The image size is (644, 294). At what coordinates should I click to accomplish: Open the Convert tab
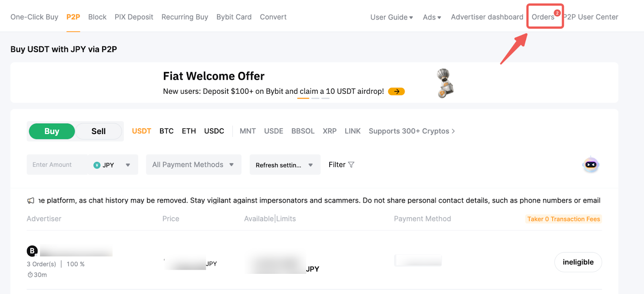(273, 17)
